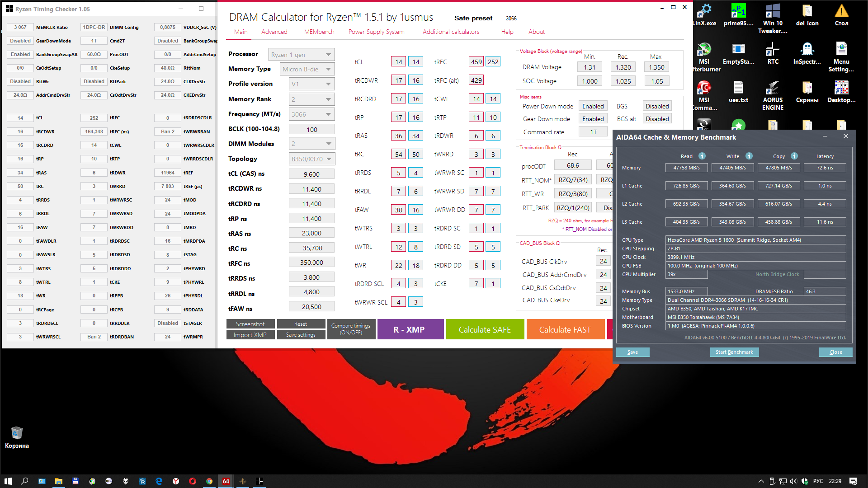Switch to the MEMbench tab
This screenshot has height=488, width=868.
click(319, 32)
